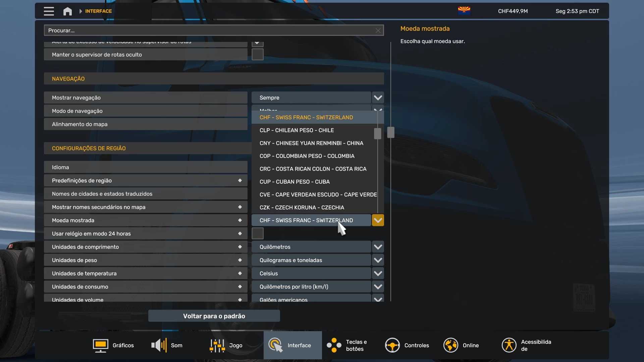Image resolution: width=644 pixels, height=362 pixels.
Task: Click the currency list scrollbar handle
Action: point(377,133)
